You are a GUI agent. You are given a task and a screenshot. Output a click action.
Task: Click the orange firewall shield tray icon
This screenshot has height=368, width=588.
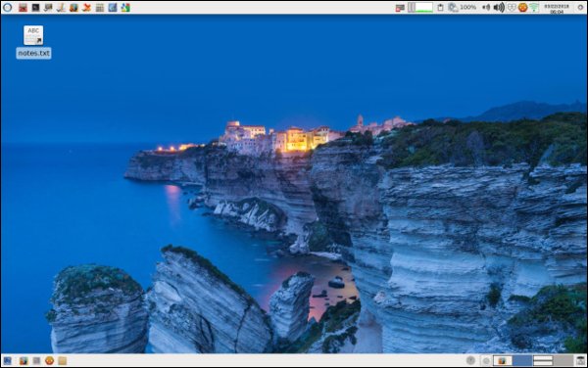[522, 7]
